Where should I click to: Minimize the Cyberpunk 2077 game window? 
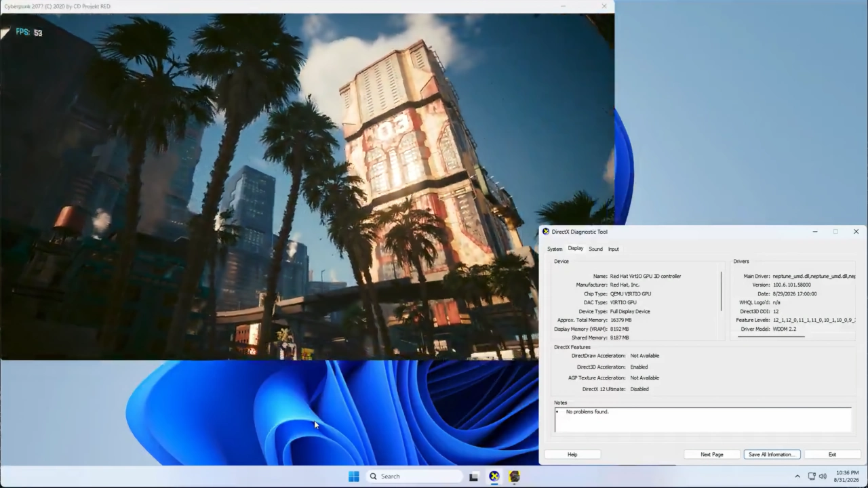(563, 6)
